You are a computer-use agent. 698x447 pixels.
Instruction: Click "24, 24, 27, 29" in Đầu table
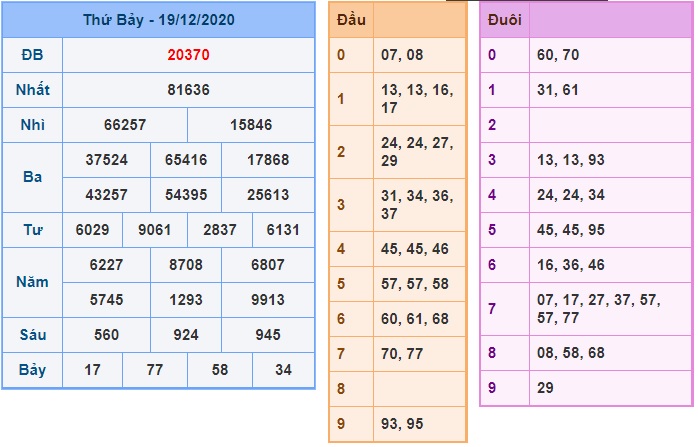coord(417,152)
